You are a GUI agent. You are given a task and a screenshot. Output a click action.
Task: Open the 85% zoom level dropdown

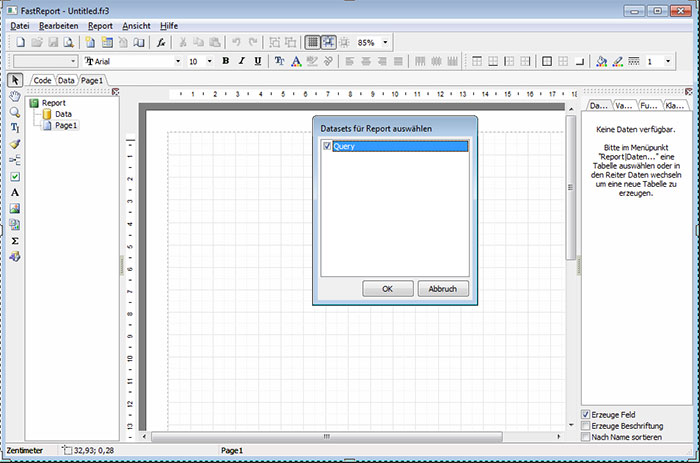pos(386,43)
